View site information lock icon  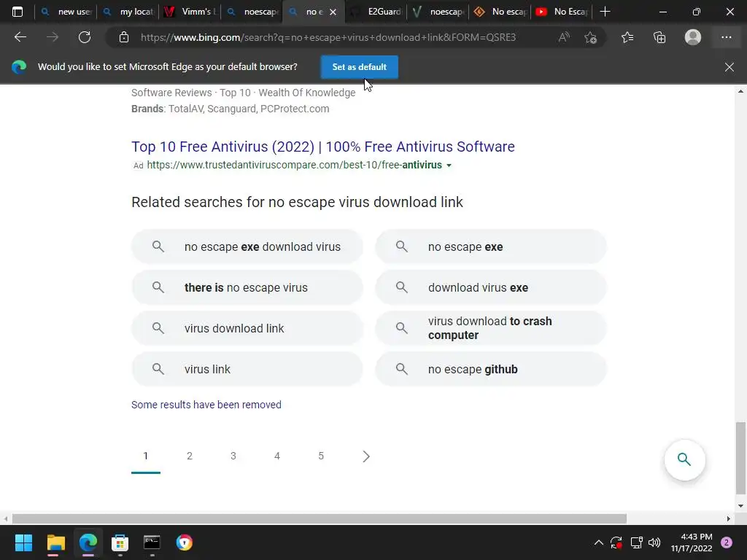tap(124, 37)
